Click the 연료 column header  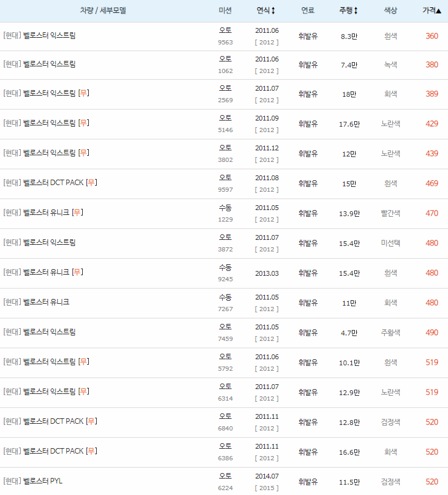[307, 10]
